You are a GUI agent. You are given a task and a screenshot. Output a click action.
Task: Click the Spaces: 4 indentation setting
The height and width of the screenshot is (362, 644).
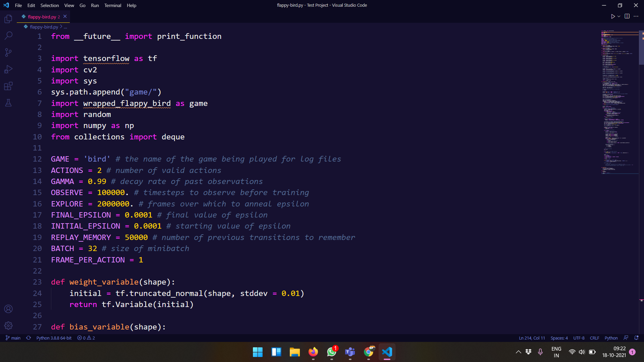click(x=559, y=338)
